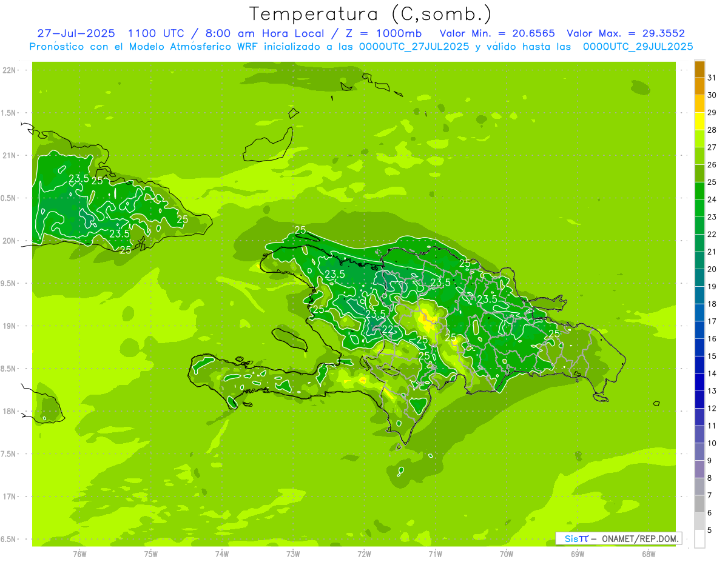Viewport: 728px width, 562px height.
Task: Click latitude axis label "18N"
Action: pos(8,411)
